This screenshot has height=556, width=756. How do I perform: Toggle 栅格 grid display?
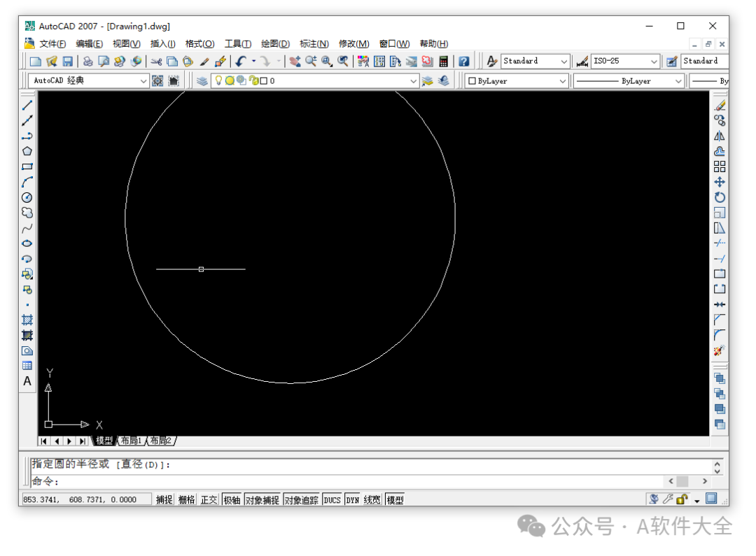(187, 499)
